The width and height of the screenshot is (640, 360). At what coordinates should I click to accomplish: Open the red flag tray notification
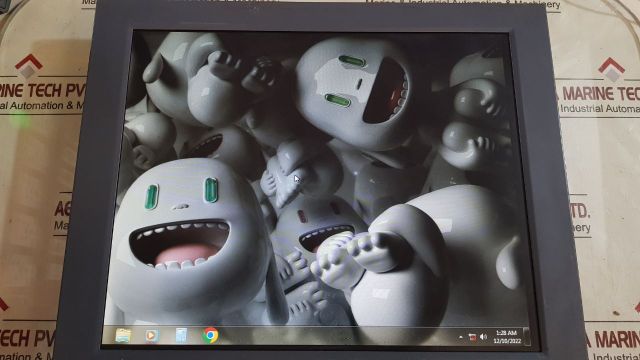[472, 337]
